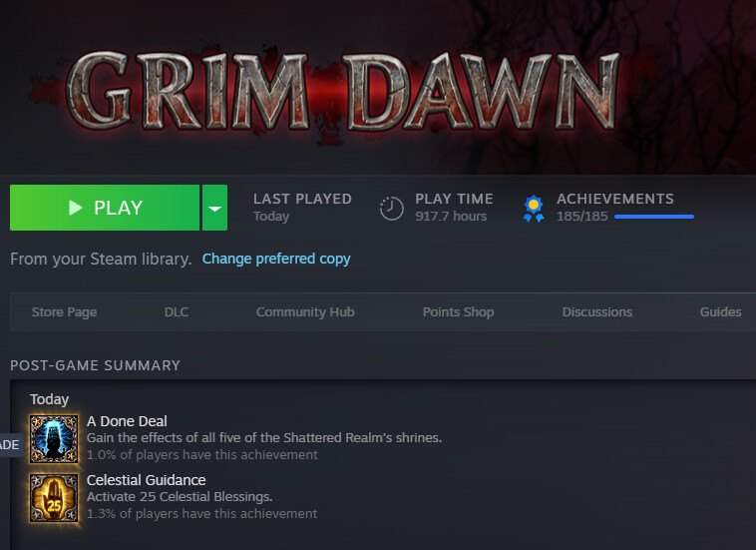This screenshot has width=756, height=550.
Task: Click the Celestial Guidance achievement title
Action: click(146, 480)
